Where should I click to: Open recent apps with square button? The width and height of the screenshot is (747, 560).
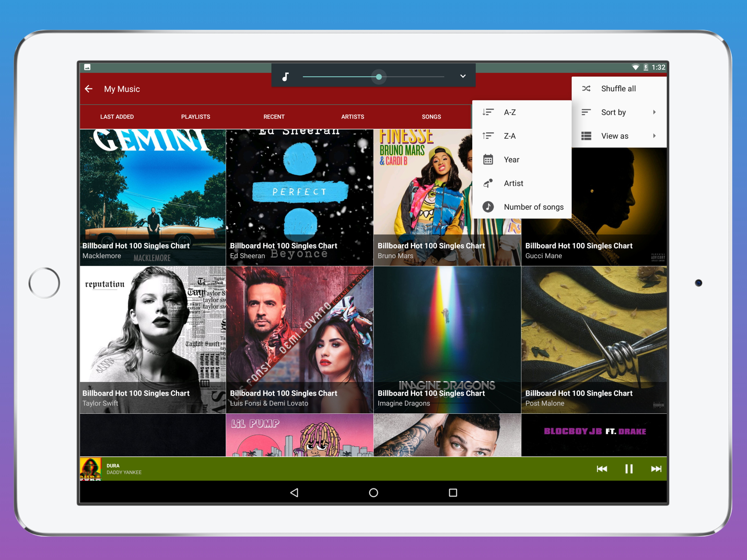[453, 492]
